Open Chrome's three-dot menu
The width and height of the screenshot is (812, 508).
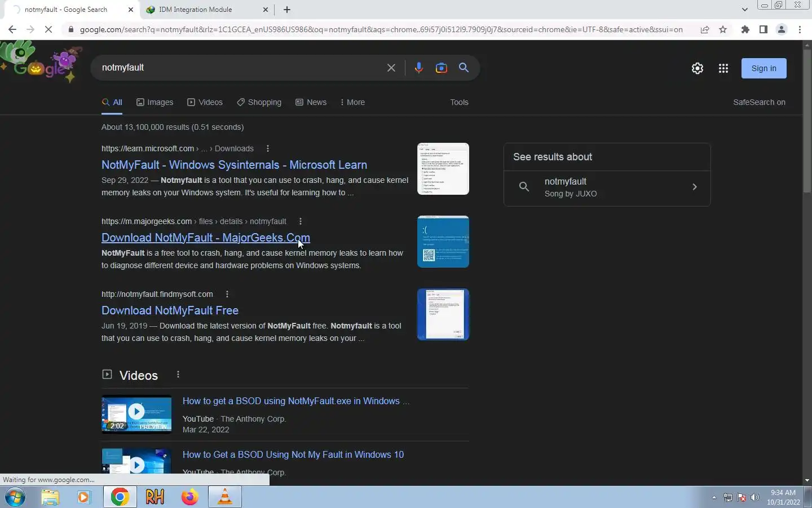800,29
